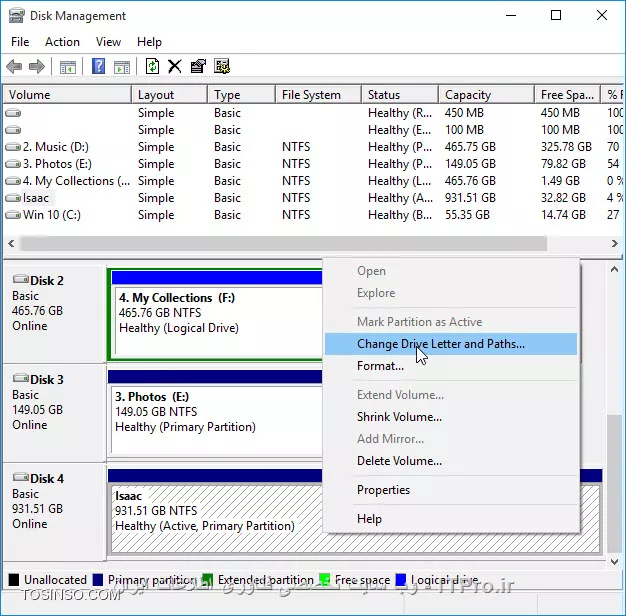626x616 pixels.
Task: Click the disk pane vertical scrollbar thumb
Action: click(x=614, y=483)
